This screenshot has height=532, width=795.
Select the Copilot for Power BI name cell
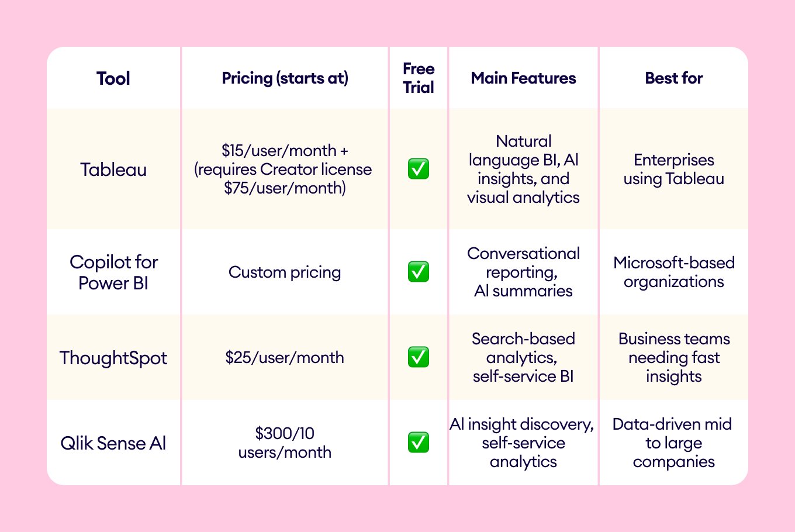pos(113,272)
